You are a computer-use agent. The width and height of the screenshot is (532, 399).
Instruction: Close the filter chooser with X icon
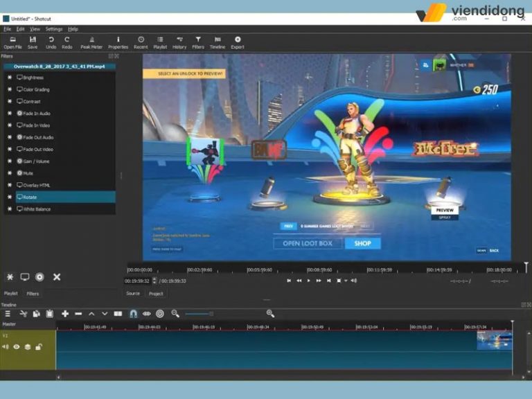tap(57, 277)
